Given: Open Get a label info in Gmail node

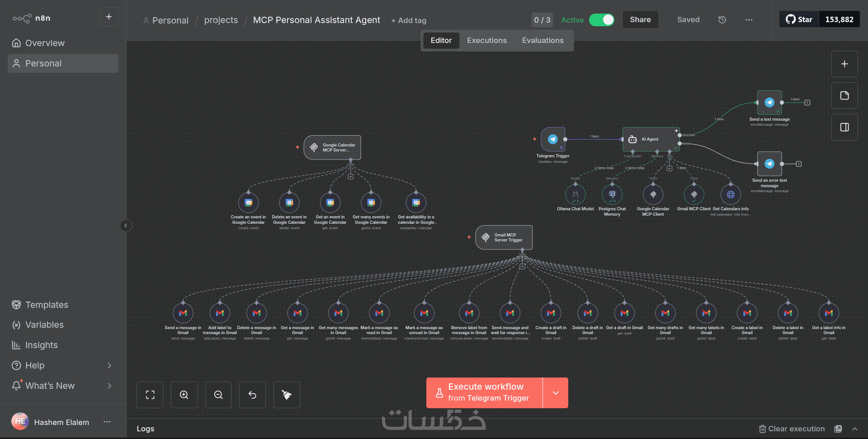Looking at the screenshot, I should (829, 313).
